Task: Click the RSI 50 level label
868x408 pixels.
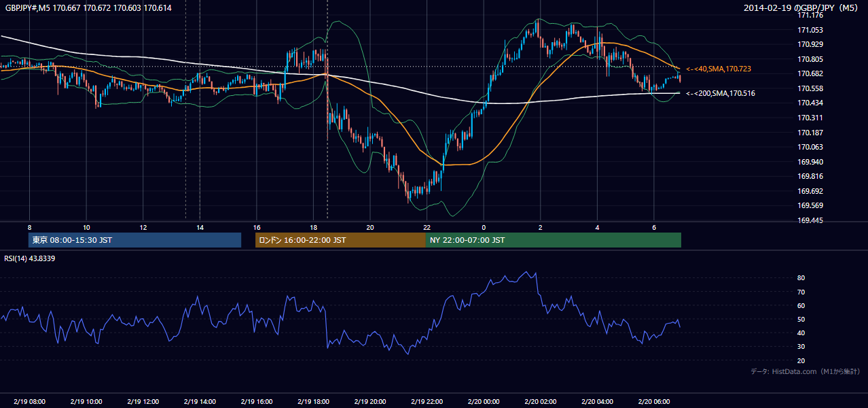Action: pyautogui.click(x=801, y=319)
